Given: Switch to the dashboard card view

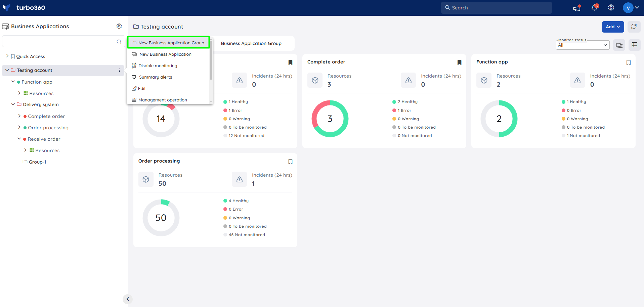Looking at the screenshot, I should coord(619,45).
